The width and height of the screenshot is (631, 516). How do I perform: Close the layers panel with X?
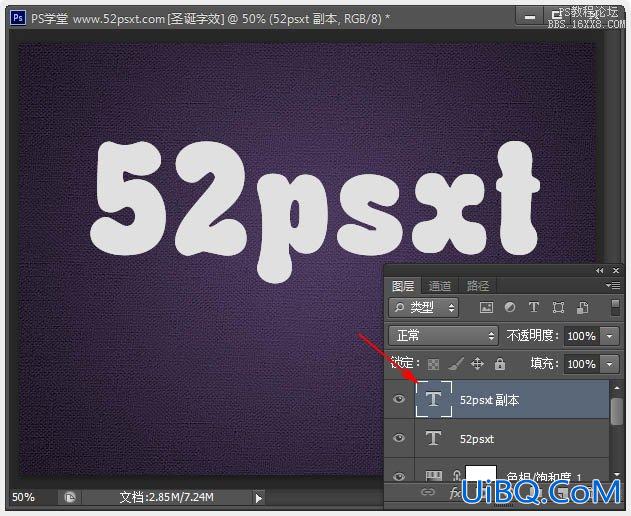coord(616,271)
